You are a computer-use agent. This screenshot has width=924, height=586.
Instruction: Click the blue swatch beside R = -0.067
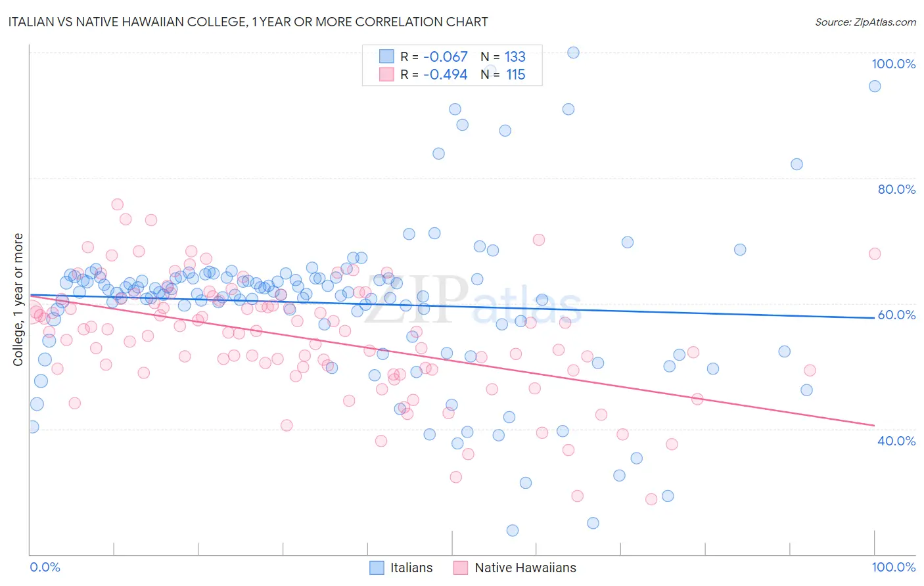pyautogui.click(x=386, y=56)
